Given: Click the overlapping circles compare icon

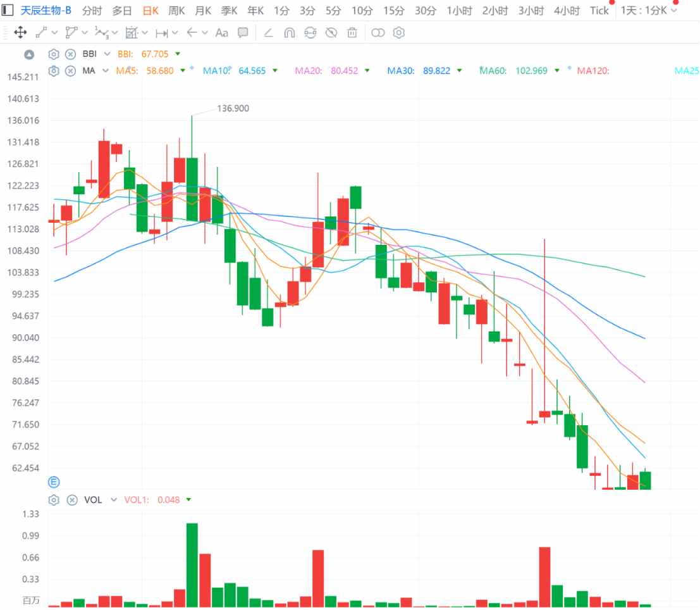Looking at the screenshot, I should [x=378, y=33].
